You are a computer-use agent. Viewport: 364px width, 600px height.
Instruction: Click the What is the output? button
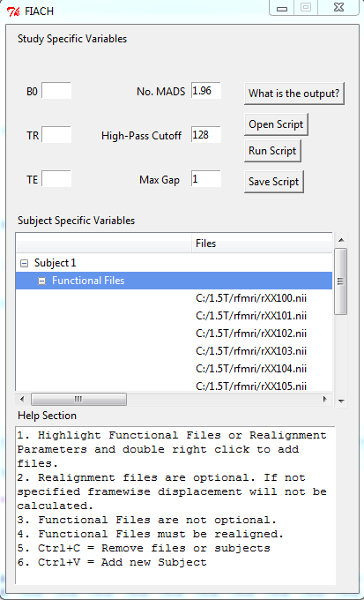click(294, 94)
